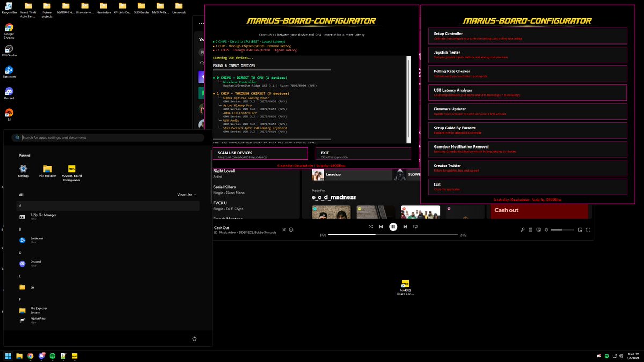Skip to next track in Spotify

(x=405, y=227)
